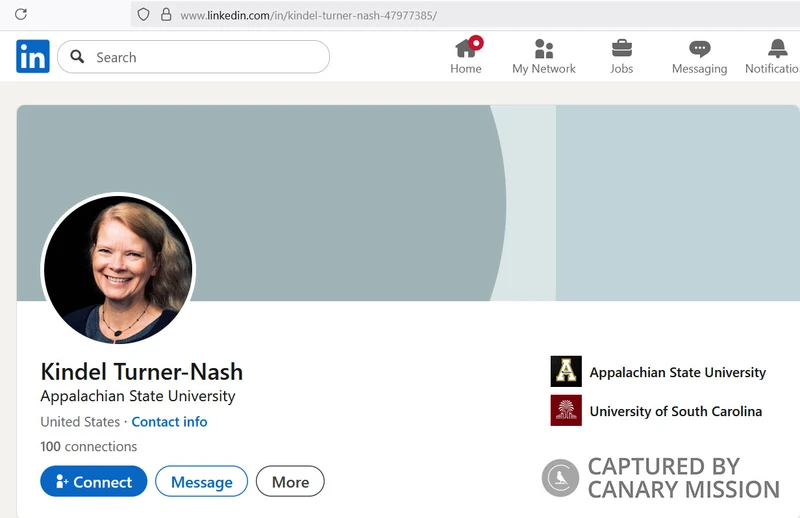The height and width of the screenshot is (518, 800).
Task: Click the United States location text
Action: point(80,422)
